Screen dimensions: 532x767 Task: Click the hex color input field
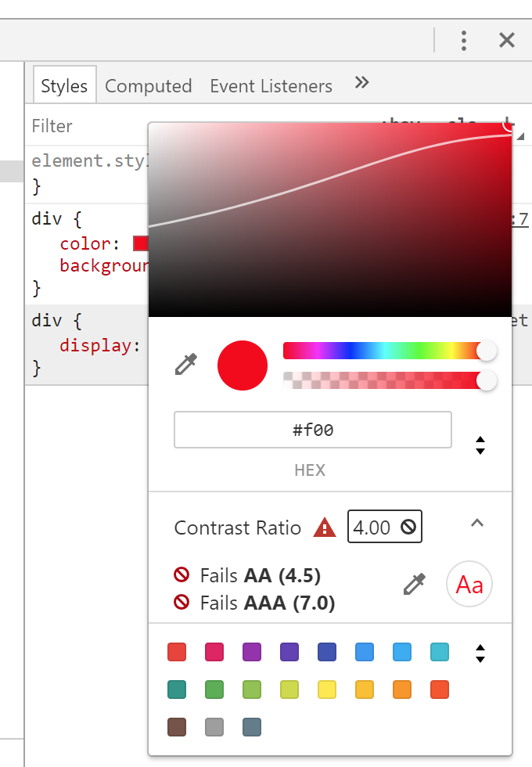(313, 430)
